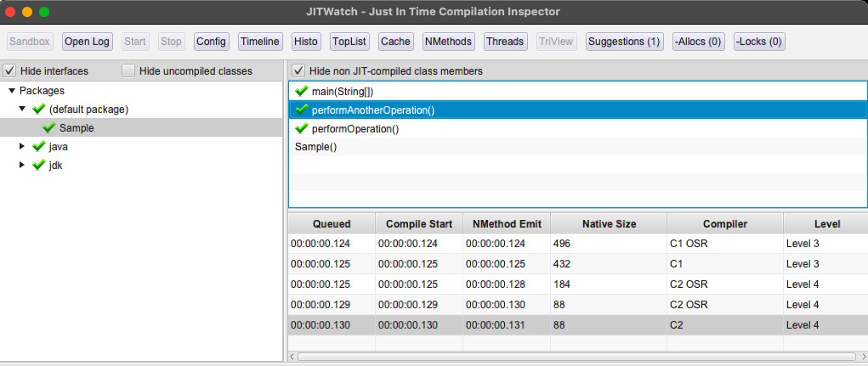The width and height of the screenshot is (868, 366).
Task: Toggle Hide interfaces checkbox
Action: pyautogui.click(x=9, y=70)
